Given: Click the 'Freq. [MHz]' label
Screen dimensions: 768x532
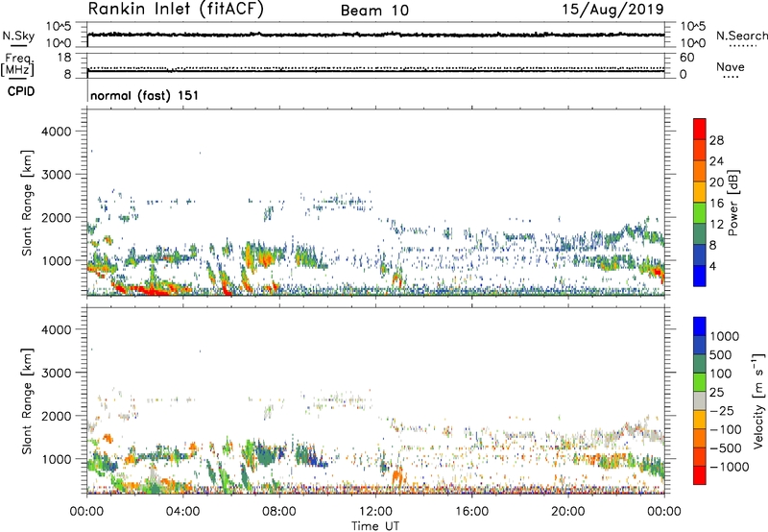Looking at the screenshot, I should [x=17, y=64].
